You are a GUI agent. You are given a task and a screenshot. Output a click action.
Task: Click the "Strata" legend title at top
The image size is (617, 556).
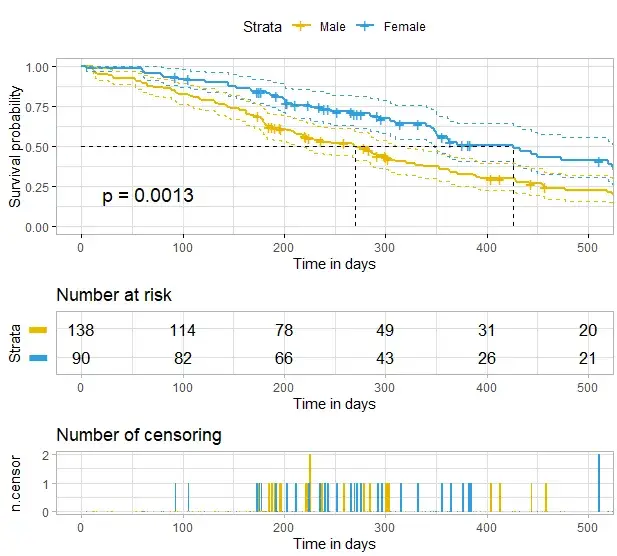point(262,26)
